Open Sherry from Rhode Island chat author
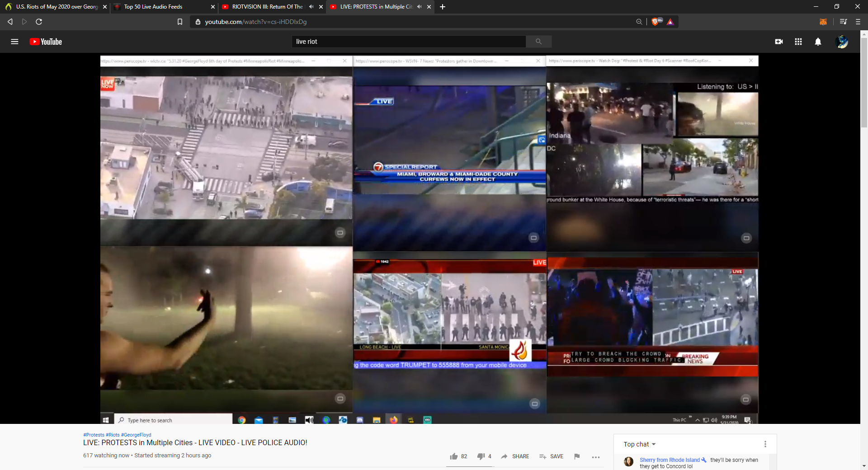Screen dimensions: 868x470 [670, 460]
